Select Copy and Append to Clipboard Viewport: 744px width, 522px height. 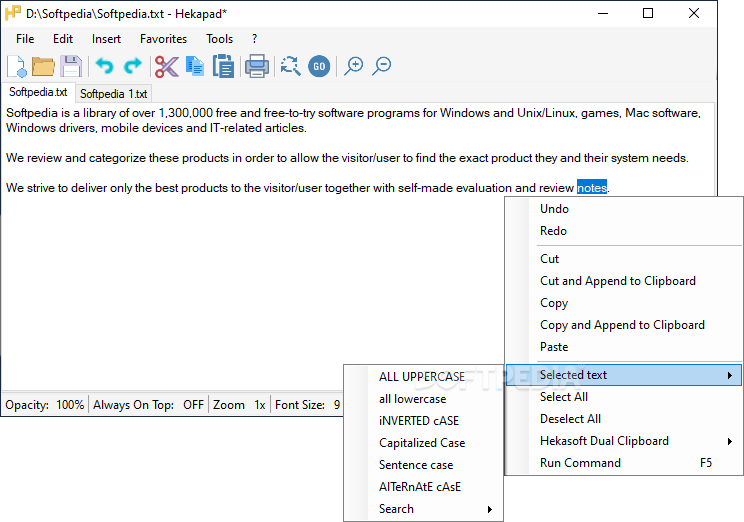pos(624,325)
